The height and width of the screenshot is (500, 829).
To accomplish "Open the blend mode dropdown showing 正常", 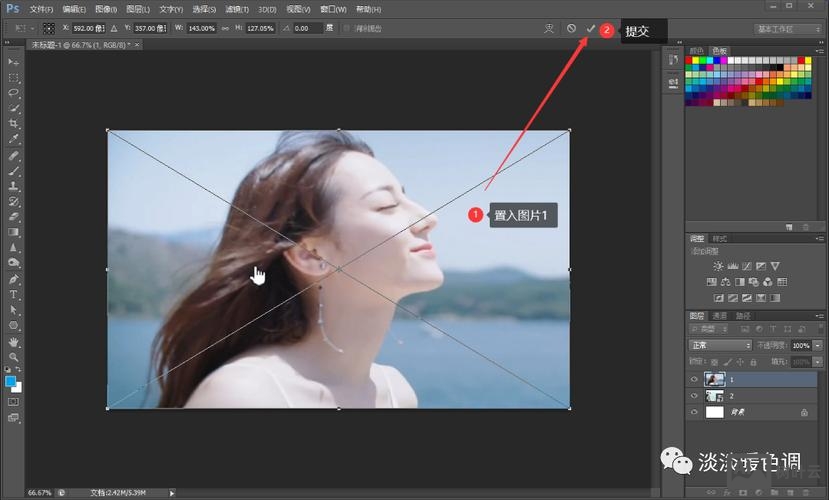I will tap(720, 345).
